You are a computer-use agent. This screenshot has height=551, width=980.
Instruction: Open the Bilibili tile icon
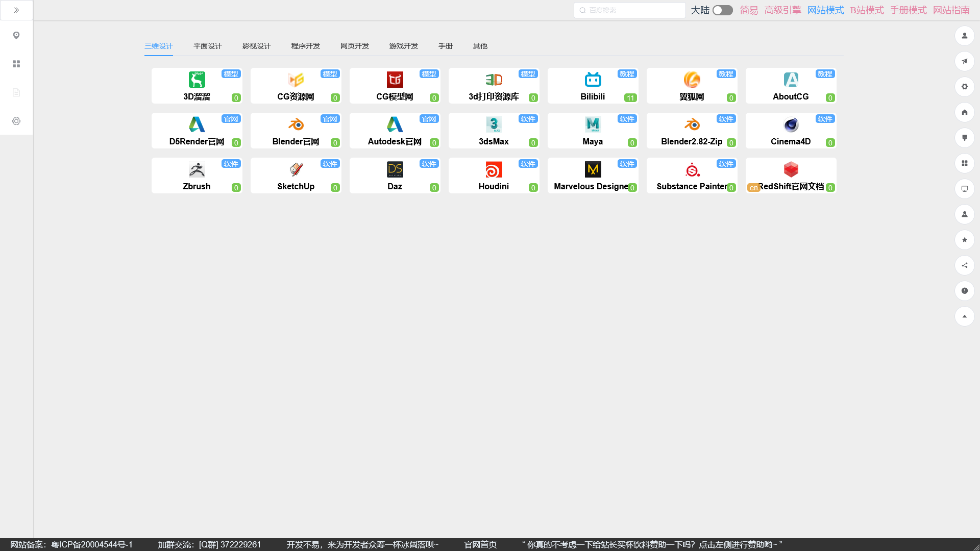pos(593,80)
